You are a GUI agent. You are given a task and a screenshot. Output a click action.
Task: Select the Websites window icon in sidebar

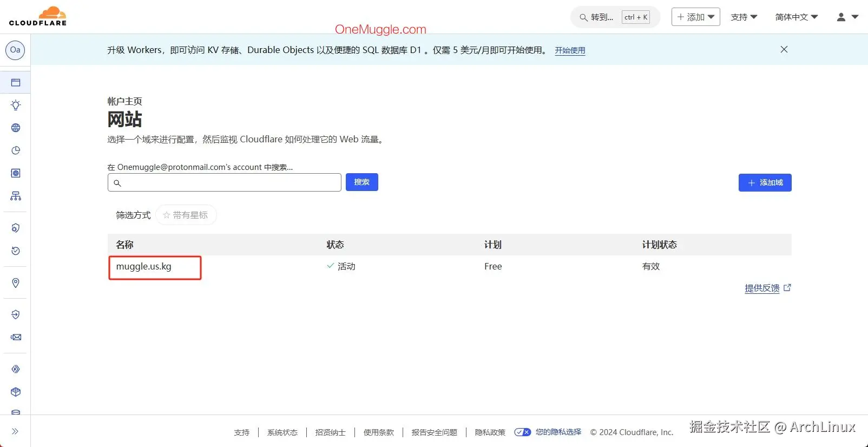click(x=16, y=83)
